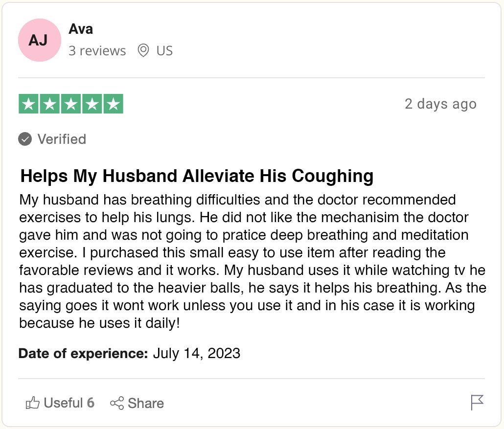Open the pink AJ avatar profile
Screen dimensions: 504x429
pos(40,40)
